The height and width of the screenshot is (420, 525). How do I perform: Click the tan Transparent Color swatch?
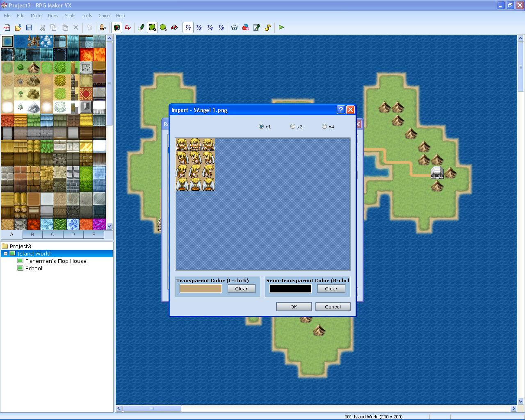201,289
